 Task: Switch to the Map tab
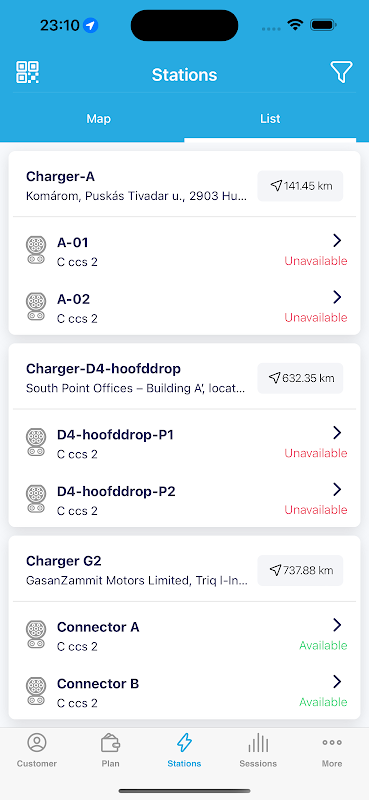(x=99, y=119)
